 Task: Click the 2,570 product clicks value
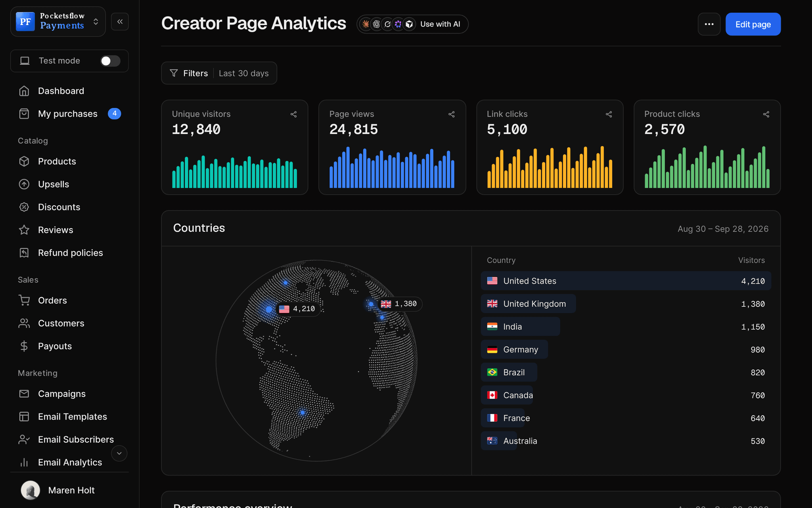click(665, 129)
